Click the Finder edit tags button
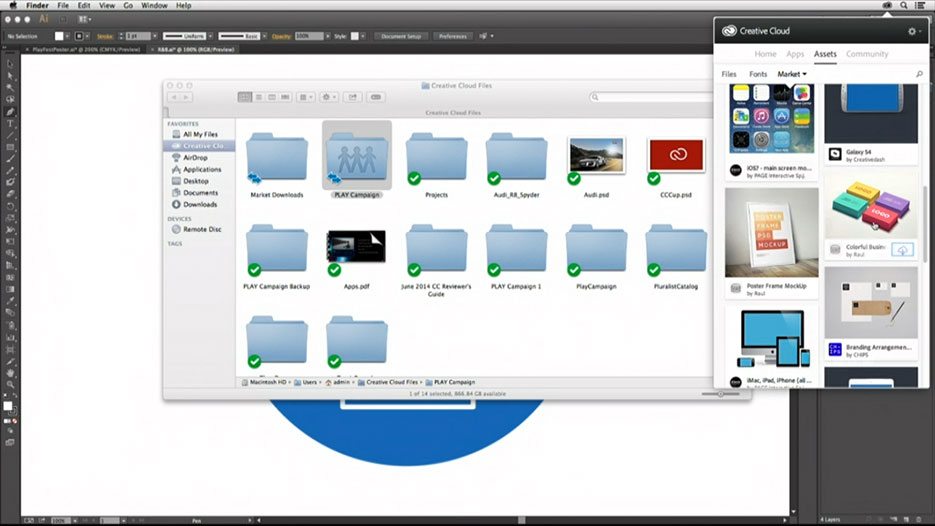935x526 pixels. coord(376,97)
